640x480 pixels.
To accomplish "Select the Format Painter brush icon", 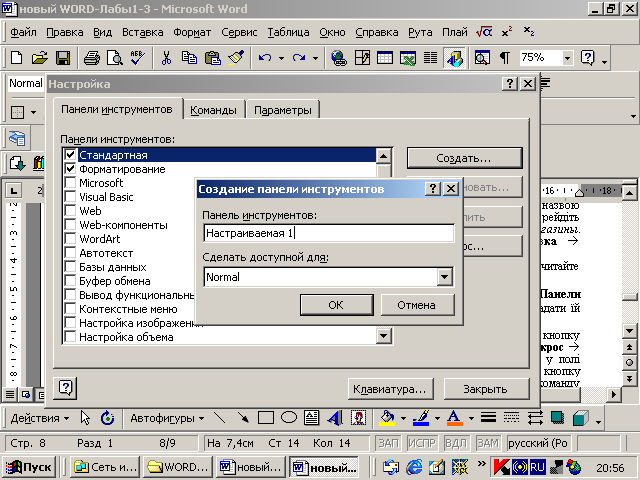I will click(236, 58).
